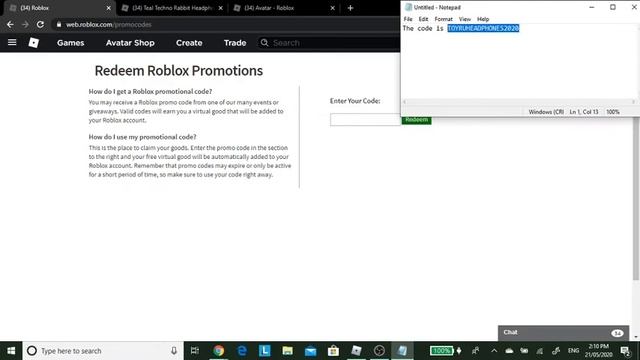Open Microsoft Store from taskbar
Screen dimensions: 640x360
click(333, 351)
